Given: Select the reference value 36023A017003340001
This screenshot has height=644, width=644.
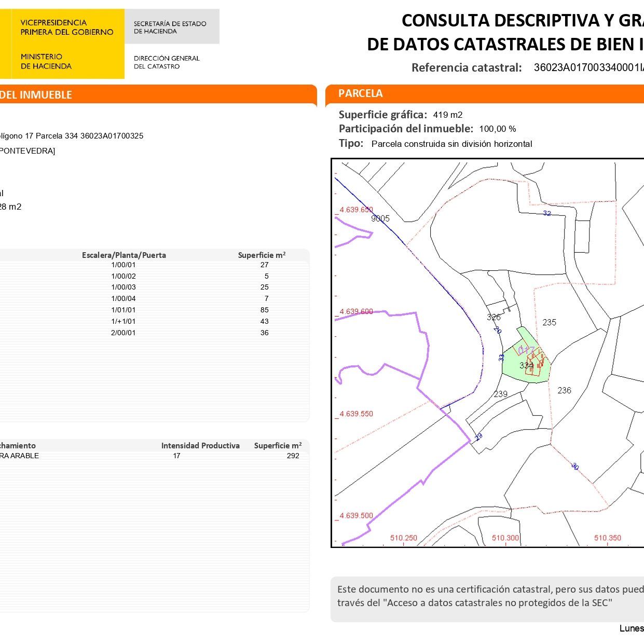Looking at the screenshot, I should click(588, 67).
